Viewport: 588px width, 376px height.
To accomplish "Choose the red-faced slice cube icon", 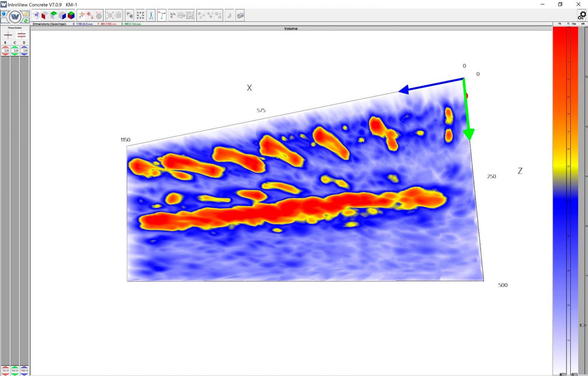I will [x=45, y=15].
